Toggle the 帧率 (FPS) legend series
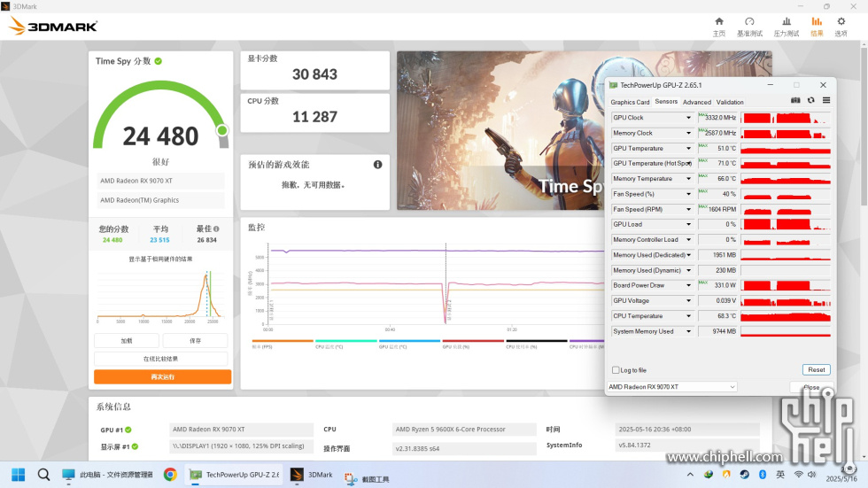The image size is (868, 488). pyautogui.click(x=283, y=344)
